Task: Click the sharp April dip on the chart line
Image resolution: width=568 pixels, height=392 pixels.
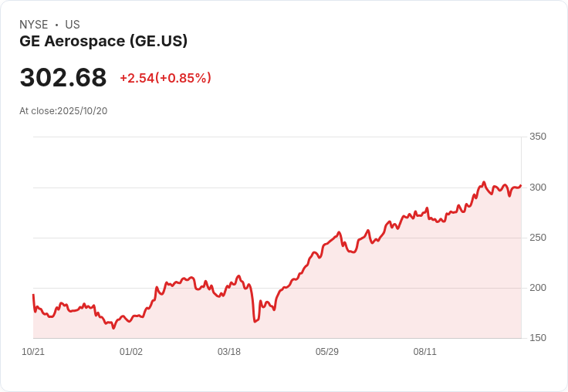Action: pos(255,321)
